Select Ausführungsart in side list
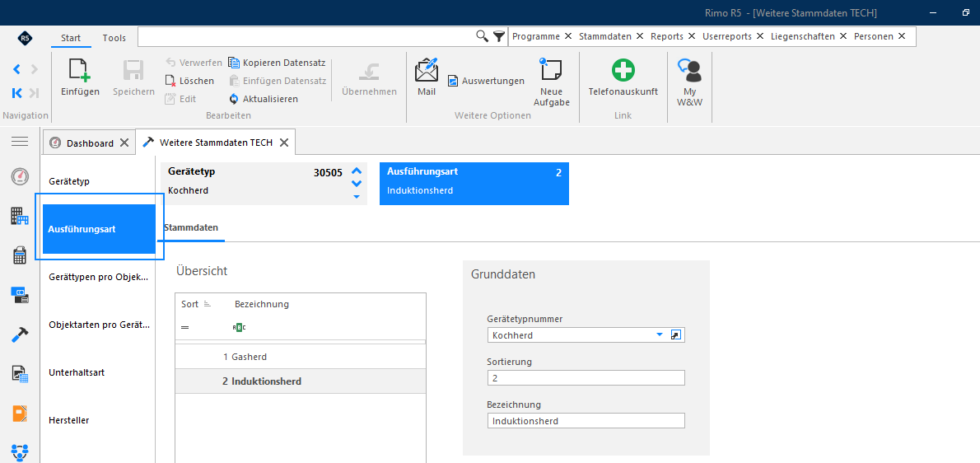Image resolution: width=980 pixels, height=463 pixels. pos(98,229)
